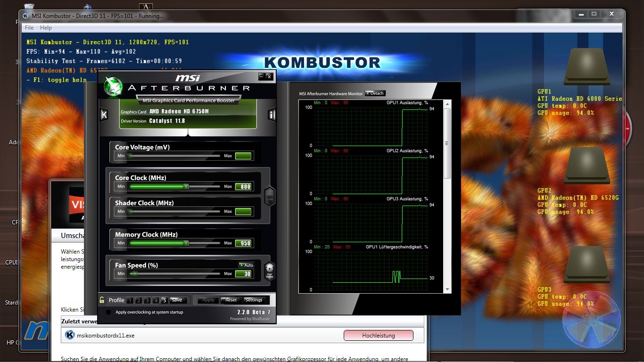The image size is (644, 362).
Task: Click the 'msikombustordx11.exe' file name
Action: click(106, 336)
